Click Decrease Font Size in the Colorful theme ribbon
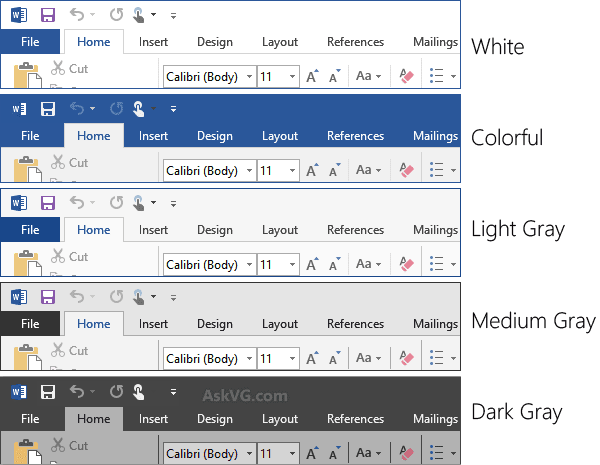The width and height of the screenshot is (600, 465). point(336,170)
